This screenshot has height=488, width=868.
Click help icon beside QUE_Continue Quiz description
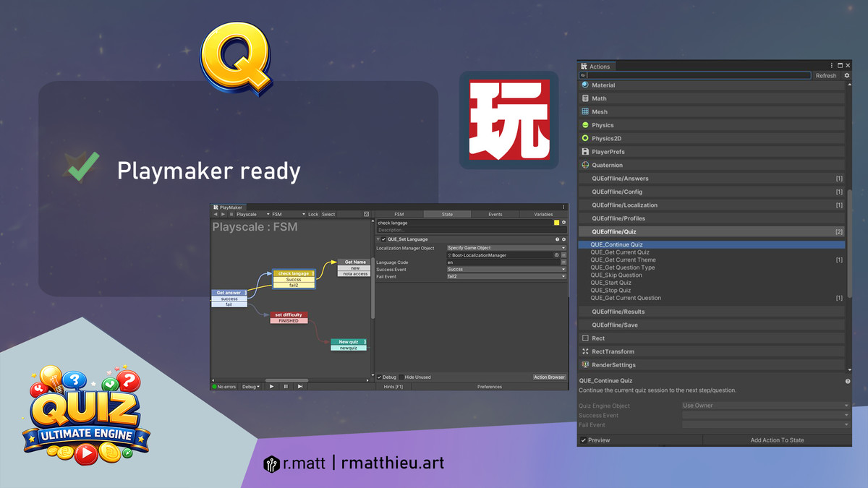(x=848, y=381)
